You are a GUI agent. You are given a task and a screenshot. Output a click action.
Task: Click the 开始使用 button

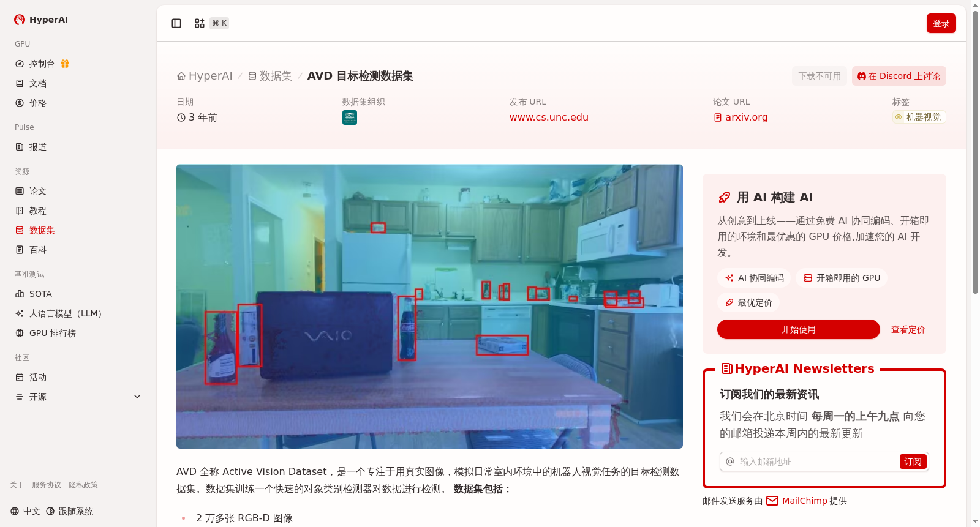click(x=798, y=329)
